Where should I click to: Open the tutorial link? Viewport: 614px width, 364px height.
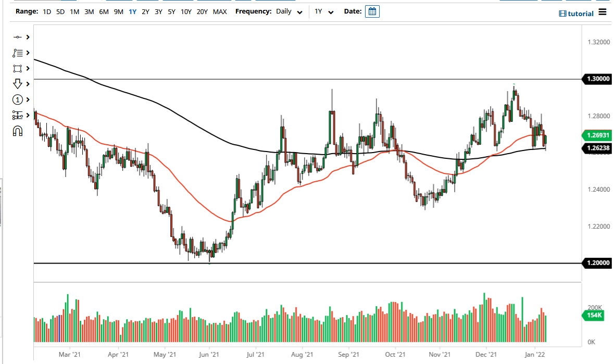[x=575, y=14]
